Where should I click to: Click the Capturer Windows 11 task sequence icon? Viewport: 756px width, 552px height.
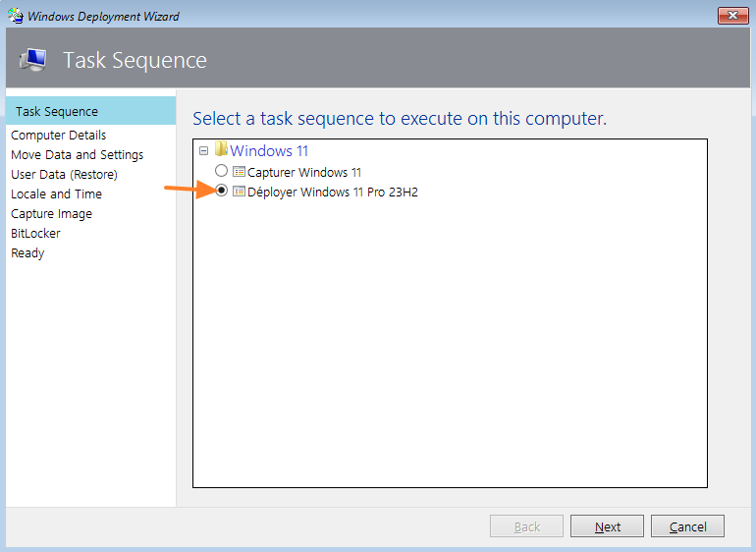pyautogui.click(x=239, y=172)
